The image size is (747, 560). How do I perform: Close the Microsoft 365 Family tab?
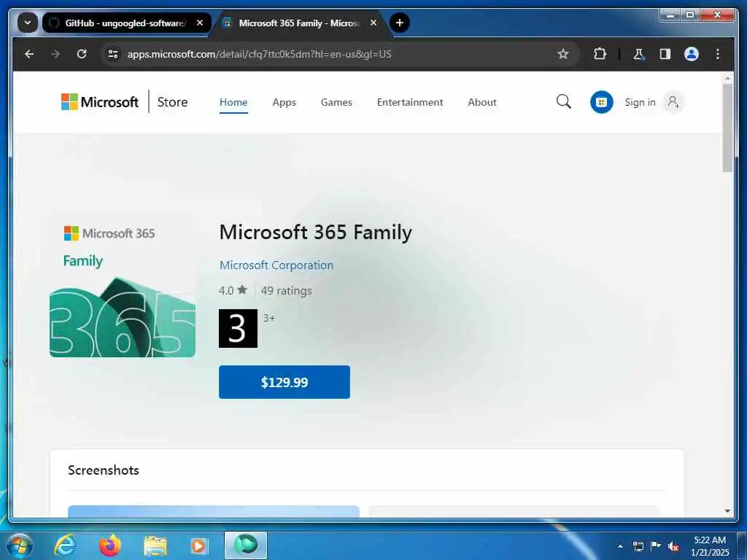pyautogui.click(x=373, y=23)
